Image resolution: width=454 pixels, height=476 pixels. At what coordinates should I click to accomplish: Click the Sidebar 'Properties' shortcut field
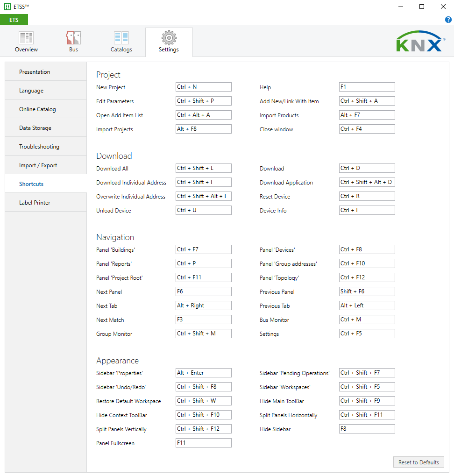[x=203, y=373]
